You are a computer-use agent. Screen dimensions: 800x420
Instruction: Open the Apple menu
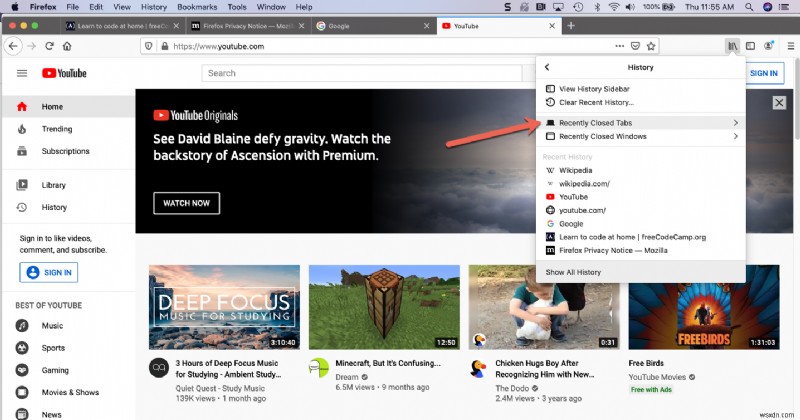point(15,7)
